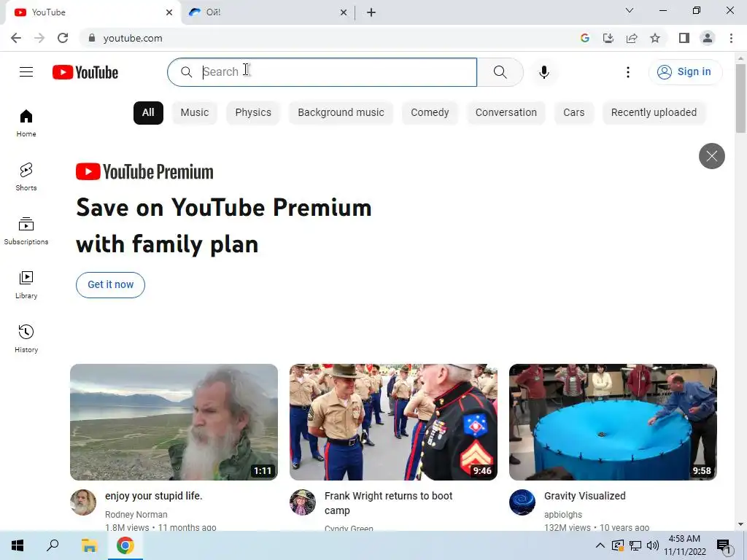Open the notification center icon
Screen dimensions: 747x560
tap(724, 546)
